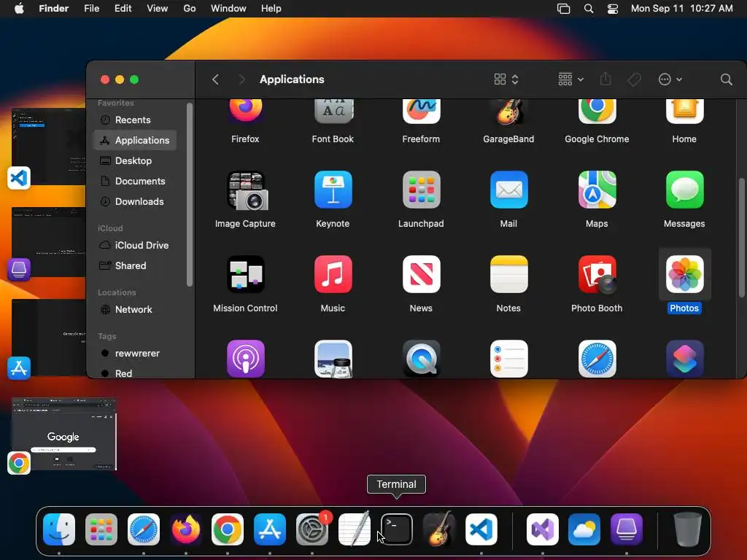Change the icon view mode selector
Image resolution: width=747 pixels, height=560 pixels.
[506, 79]
